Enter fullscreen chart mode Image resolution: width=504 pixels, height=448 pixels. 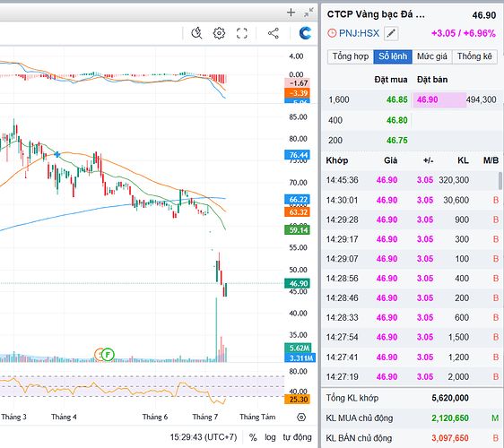(242, 33)
